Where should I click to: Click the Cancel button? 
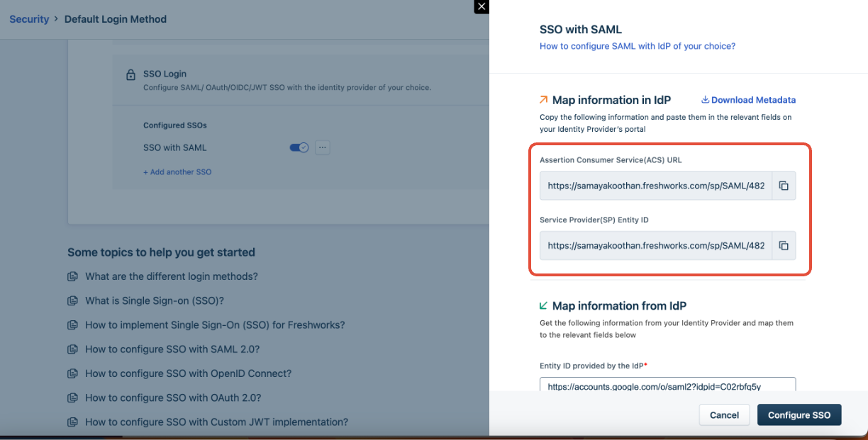[x=725, y=415]
